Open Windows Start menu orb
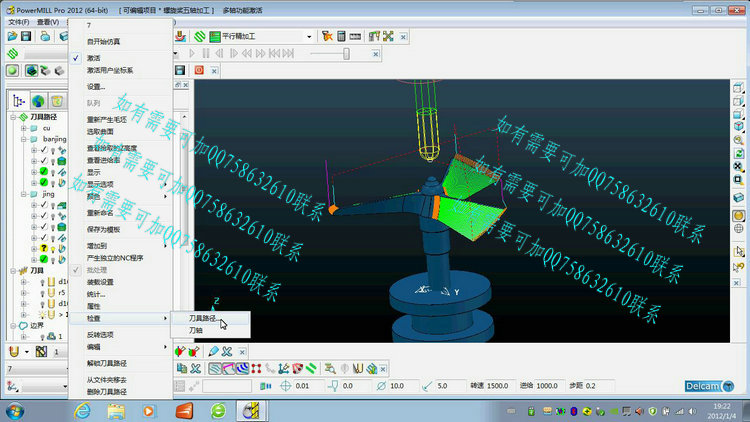Screen dimensions: 750x422 coord(15,411)
